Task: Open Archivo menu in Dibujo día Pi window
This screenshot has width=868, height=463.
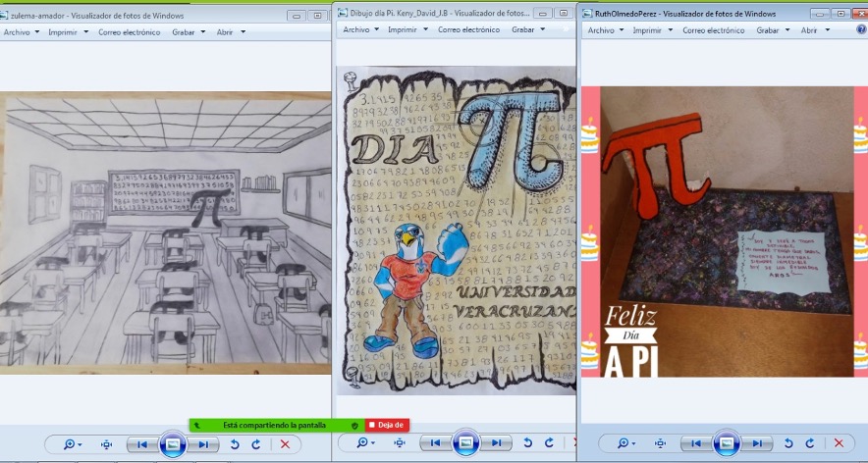Action: [x=360, y=30]
